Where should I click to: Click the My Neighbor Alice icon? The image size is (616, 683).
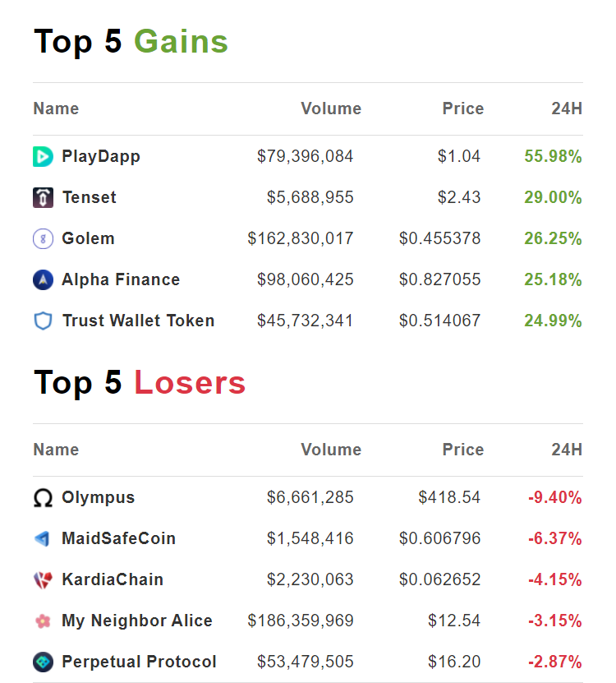43,621
